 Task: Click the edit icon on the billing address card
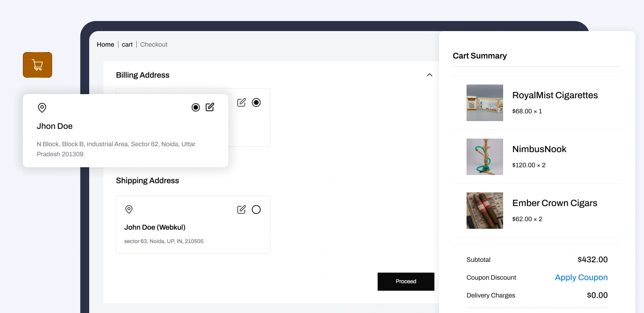[x=241, y=102]
